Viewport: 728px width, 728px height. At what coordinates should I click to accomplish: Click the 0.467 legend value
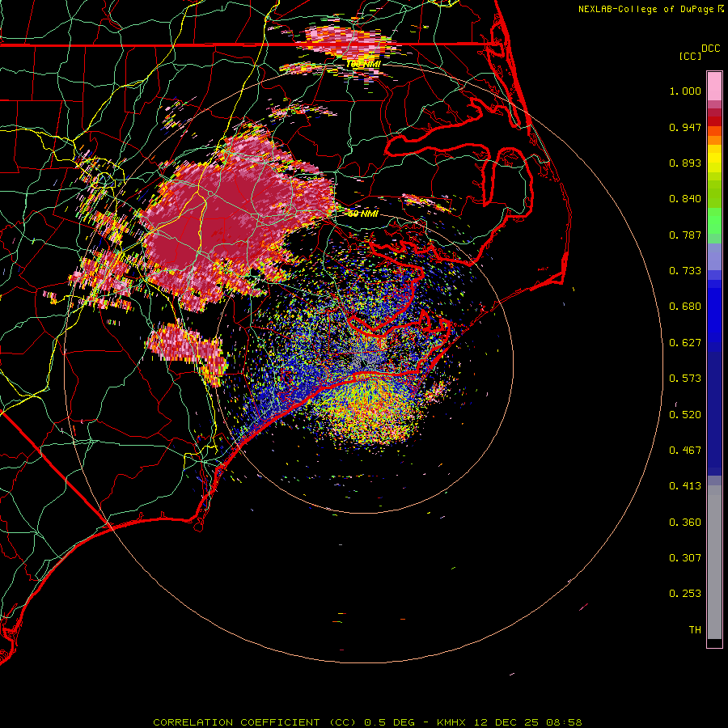(685, 451)
